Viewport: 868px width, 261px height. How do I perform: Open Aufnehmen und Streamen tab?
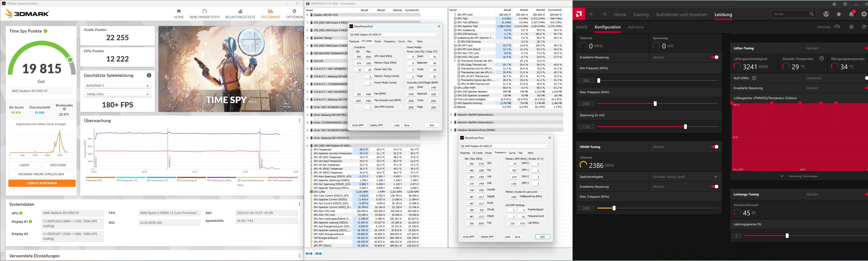[681, 14]
